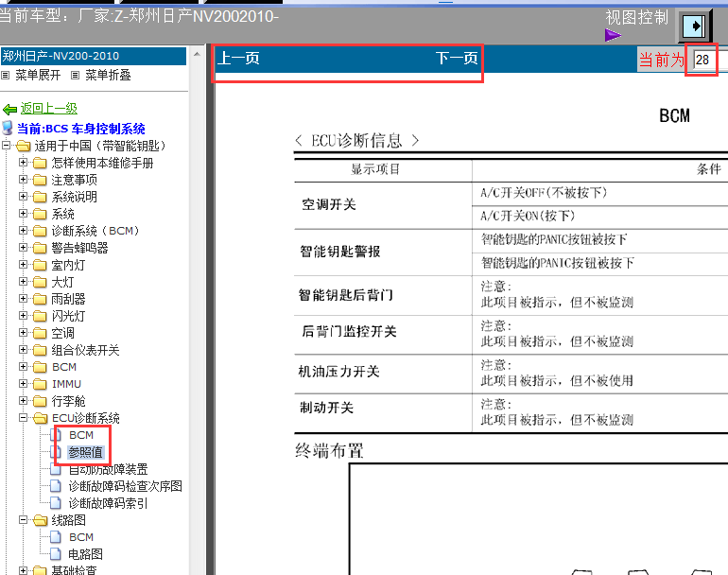Image resolution: width=728 pixels, height=575 pixels.
Task: Open 诊断故障码检查次序图 tree item
Action: pyautogui.click(x=126, y=486)
